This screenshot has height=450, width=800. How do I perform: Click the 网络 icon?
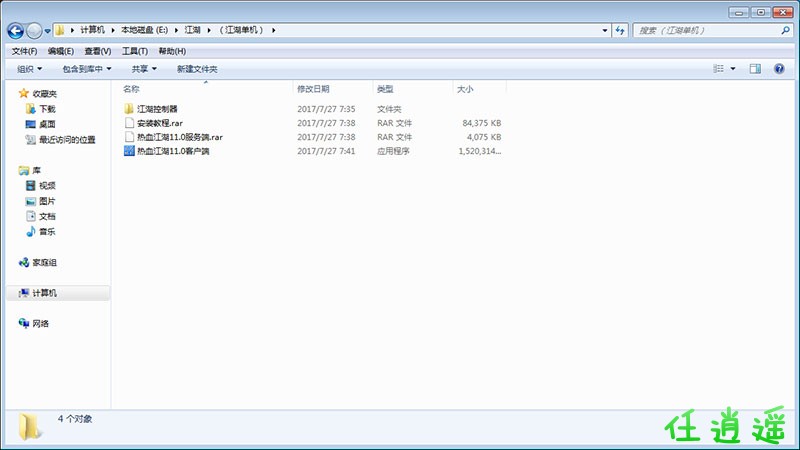click(x=23, y=323)
